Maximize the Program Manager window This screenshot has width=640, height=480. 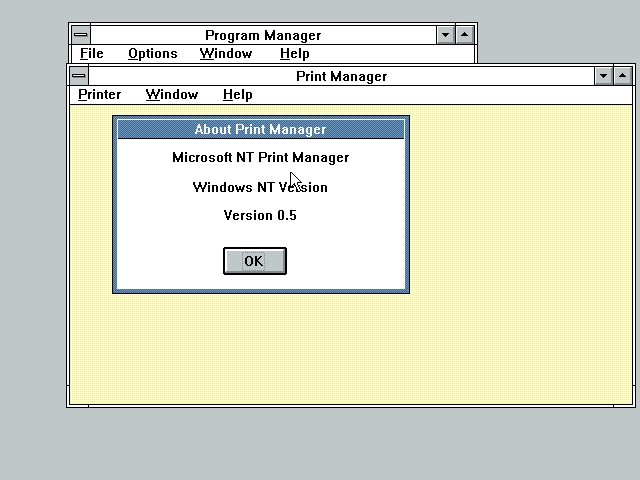tap(464, 35)
